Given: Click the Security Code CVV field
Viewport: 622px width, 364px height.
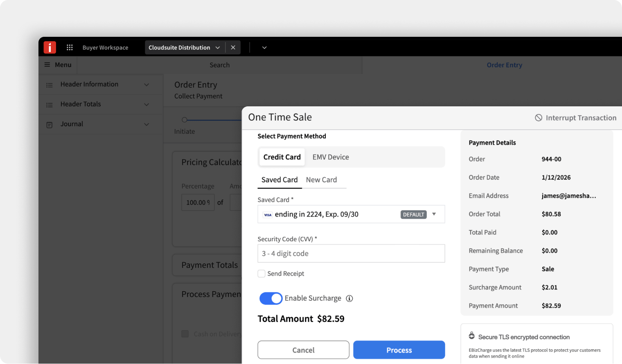Looking at the screenshot, I should pyautogui.click(x=351, y=254).
